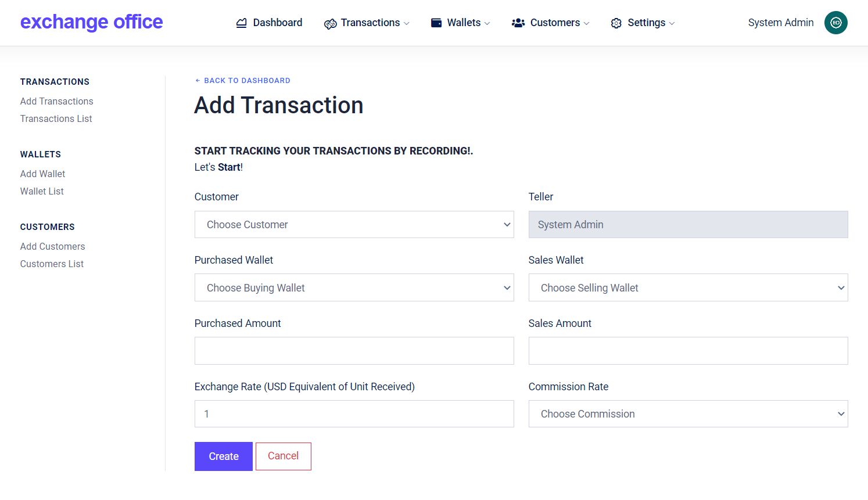Viewport: 868px width, 500px height.
Task: Open the System Admin avatar icon
Action: coord(836,23)
